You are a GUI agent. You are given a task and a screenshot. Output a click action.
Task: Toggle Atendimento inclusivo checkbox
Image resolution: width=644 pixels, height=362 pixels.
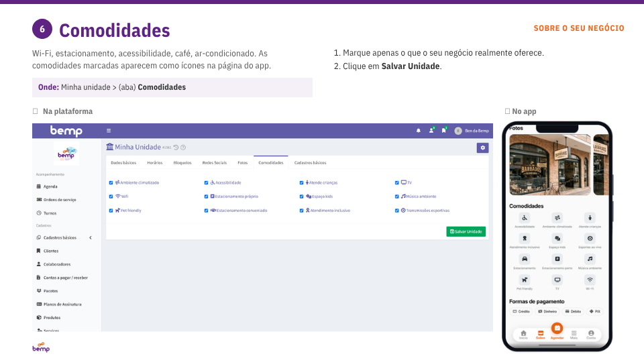click(301, 210)
